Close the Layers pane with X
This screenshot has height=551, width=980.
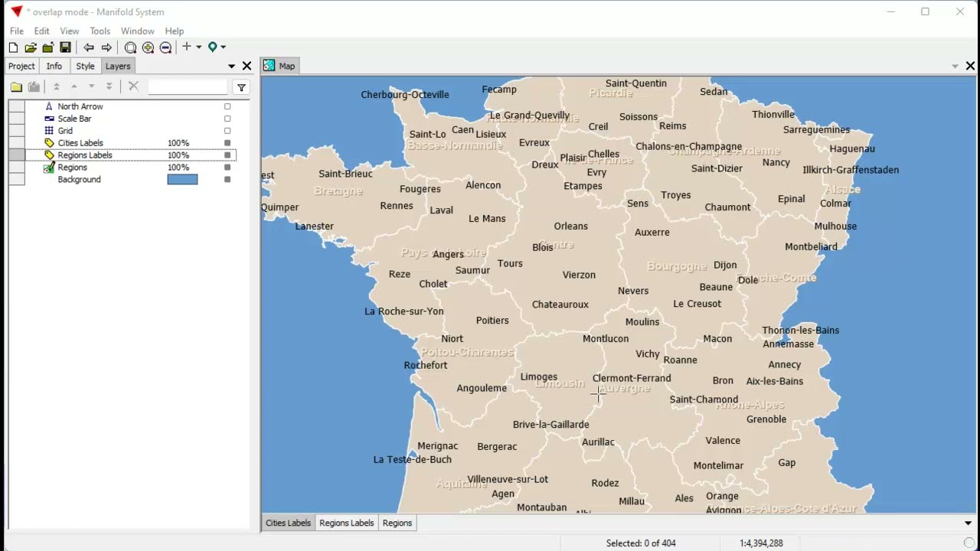(x=247, y=67)
